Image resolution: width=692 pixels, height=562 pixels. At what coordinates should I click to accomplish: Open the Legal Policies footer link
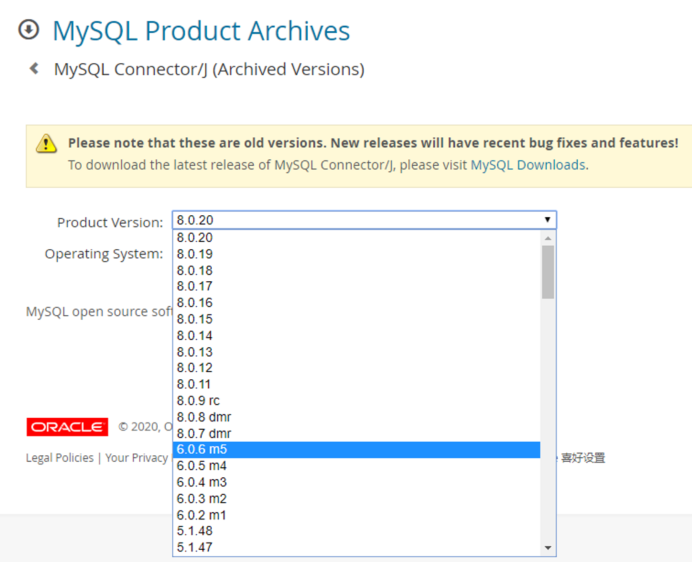59,458
